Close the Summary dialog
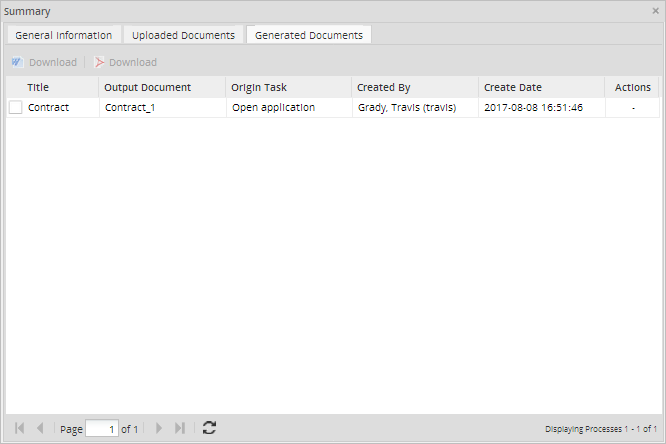666x444 pixels. pos(655,11)
